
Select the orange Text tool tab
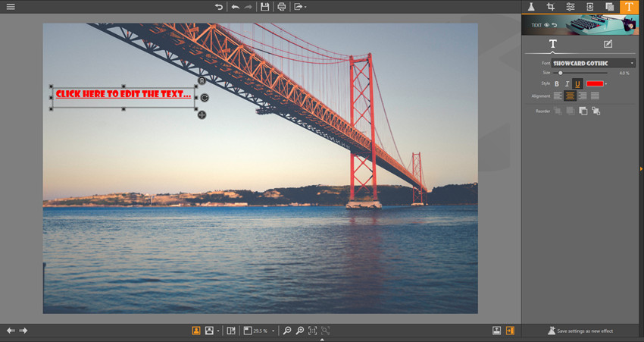click(x=629, y=7)
